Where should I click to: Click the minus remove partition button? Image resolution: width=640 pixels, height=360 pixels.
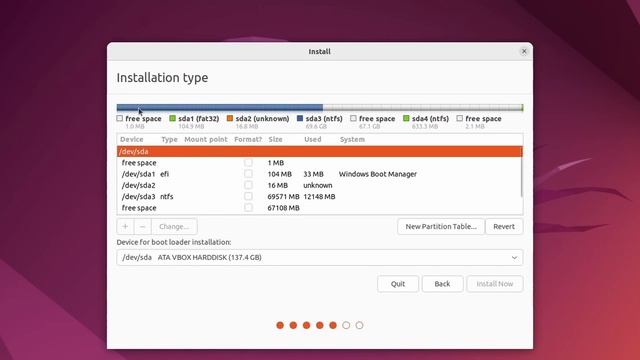142,227
